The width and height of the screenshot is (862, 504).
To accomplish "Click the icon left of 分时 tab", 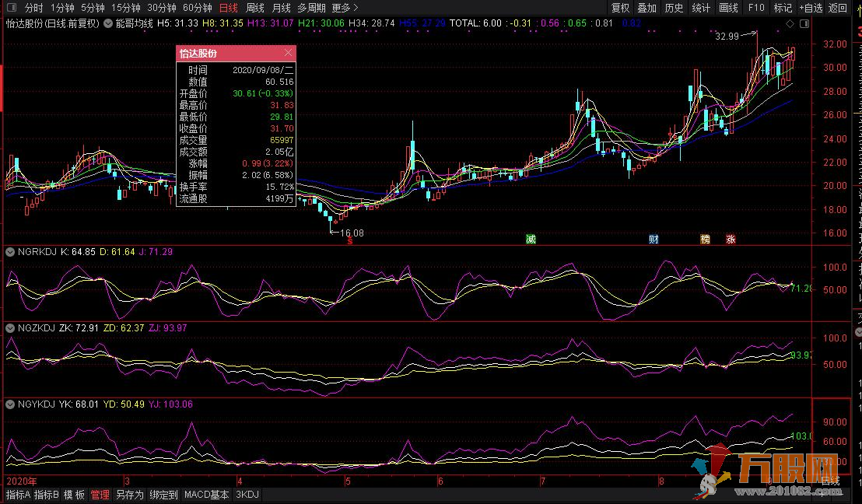I will click(12, 8).
